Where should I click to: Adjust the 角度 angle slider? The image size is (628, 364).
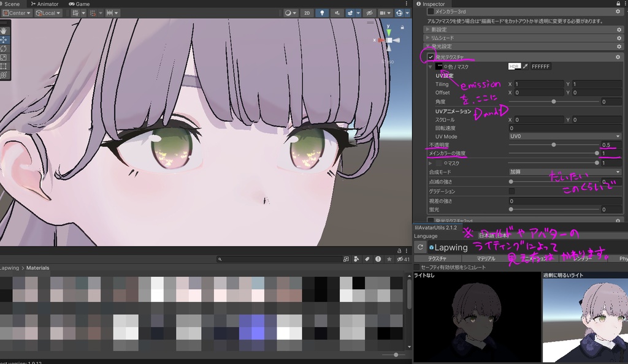click(x=554, y=102)
